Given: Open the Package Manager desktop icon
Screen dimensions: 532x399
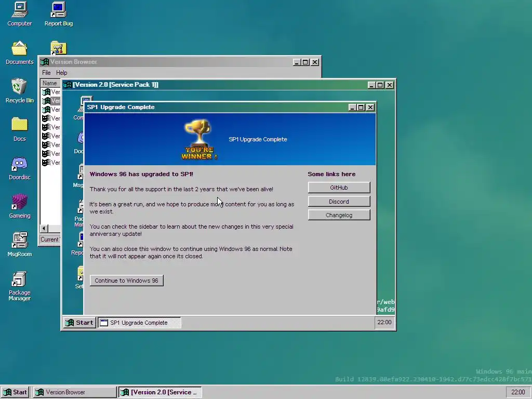Looking at the screenshot, I should coord(19,286).
